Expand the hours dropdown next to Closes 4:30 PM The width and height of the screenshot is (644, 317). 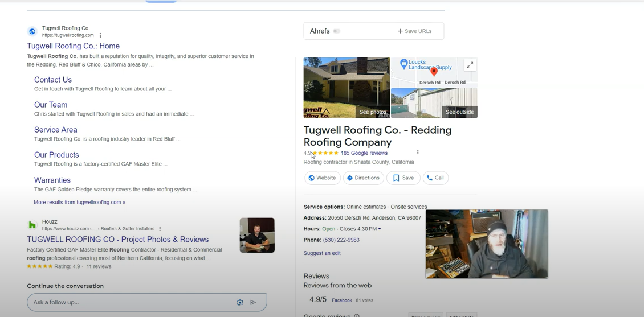click(380, 229)
